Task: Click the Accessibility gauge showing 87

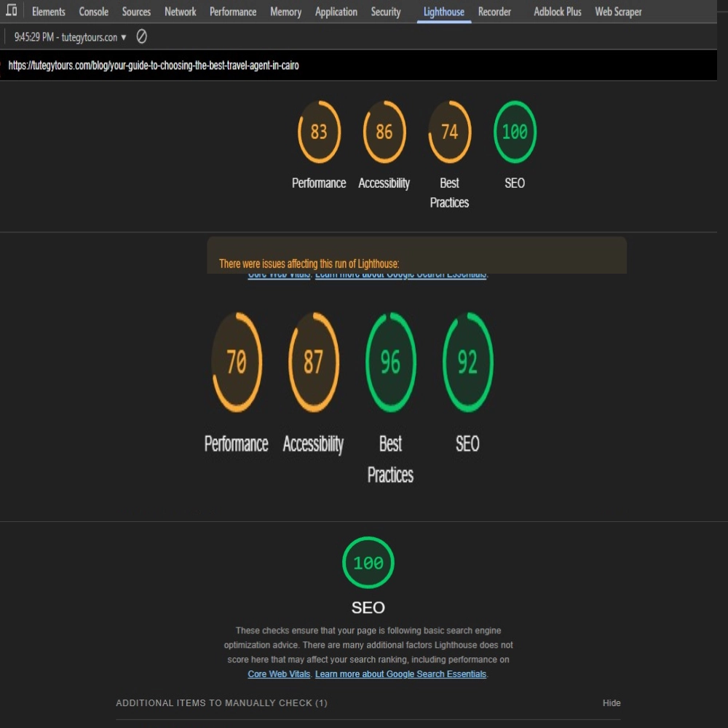Action: (x=314, y=362)
